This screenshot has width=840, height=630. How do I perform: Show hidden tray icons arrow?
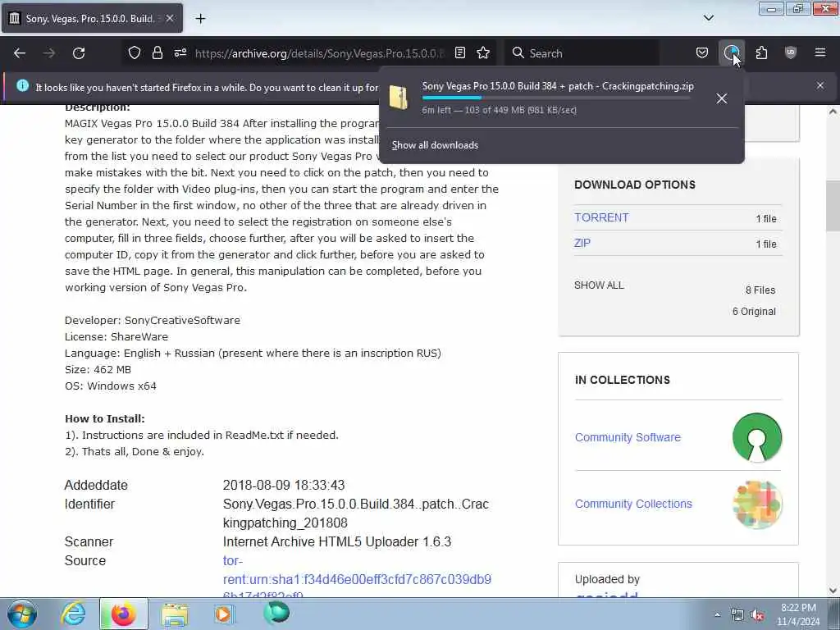tap(717, 615)
